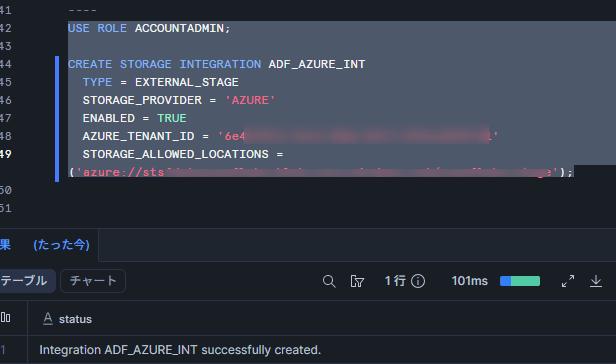Open the results column filter icon

(x=357, y=281)
